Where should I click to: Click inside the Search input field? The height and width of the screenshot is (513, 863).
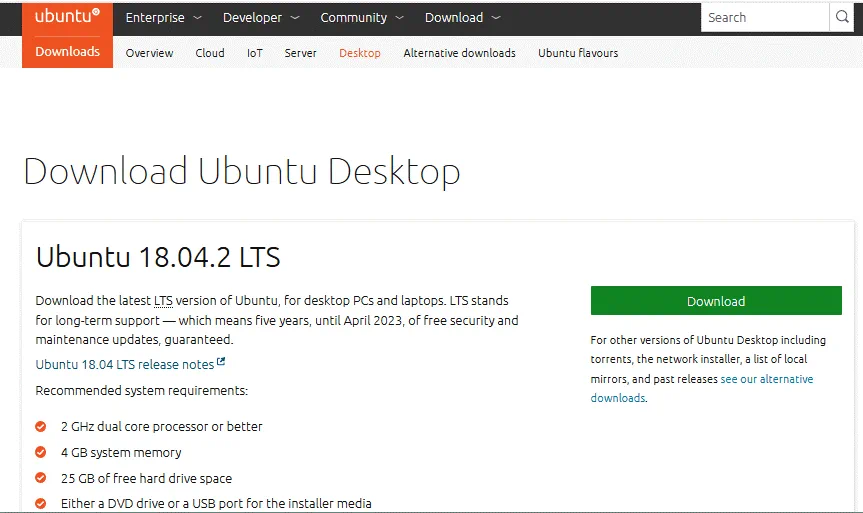coord(765,17)
